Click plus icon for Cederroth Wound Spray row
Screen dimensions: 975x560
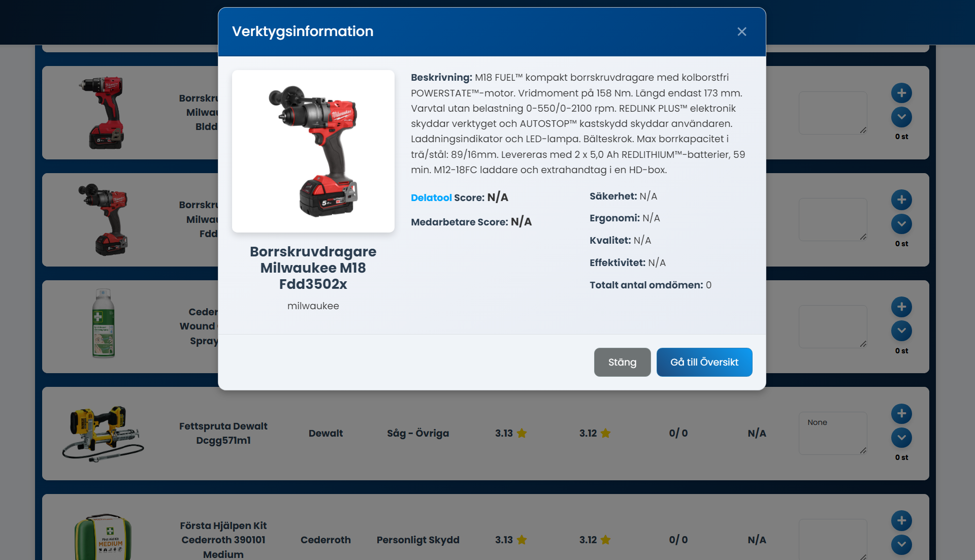[901, 307]
